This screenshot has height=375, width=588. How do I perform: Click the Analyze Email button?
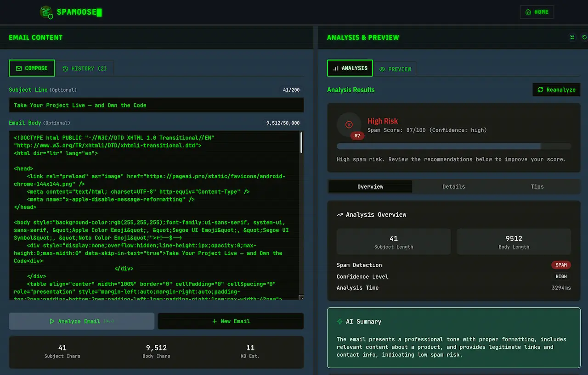[x=81, y=321]
